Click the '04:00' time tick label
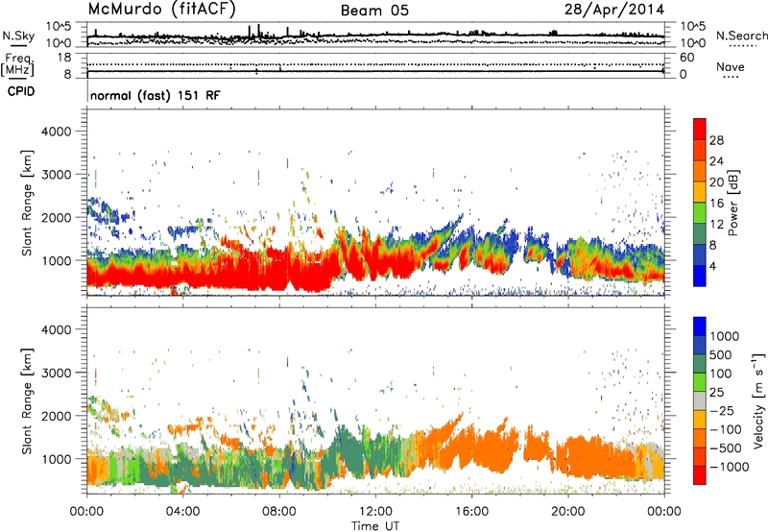This screenshot has width=768, height=532. pyautogui.click(x=182, y=512)
